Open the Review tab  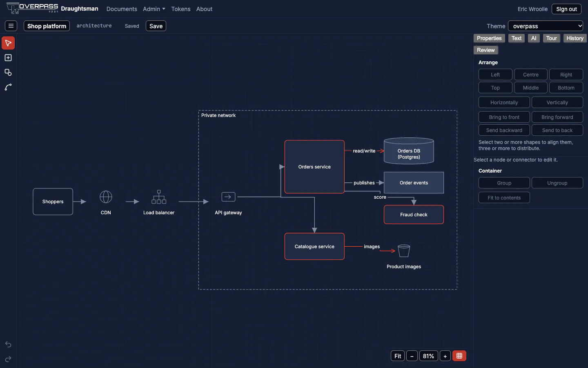pos(486,50)
